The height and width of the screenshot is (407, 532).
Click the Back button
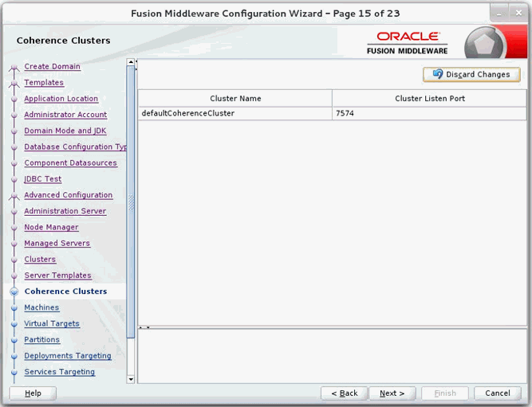coord(344,393)
